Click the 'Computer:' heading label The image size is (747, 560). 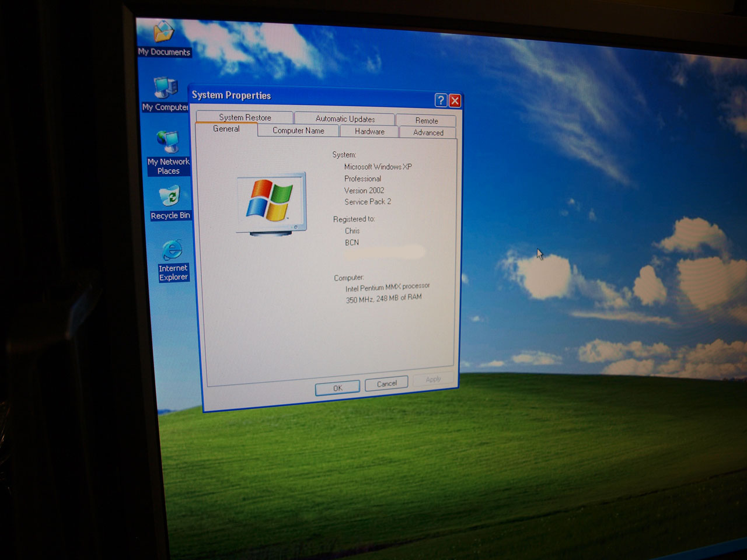pyautogui.click(x=349, y=278)
